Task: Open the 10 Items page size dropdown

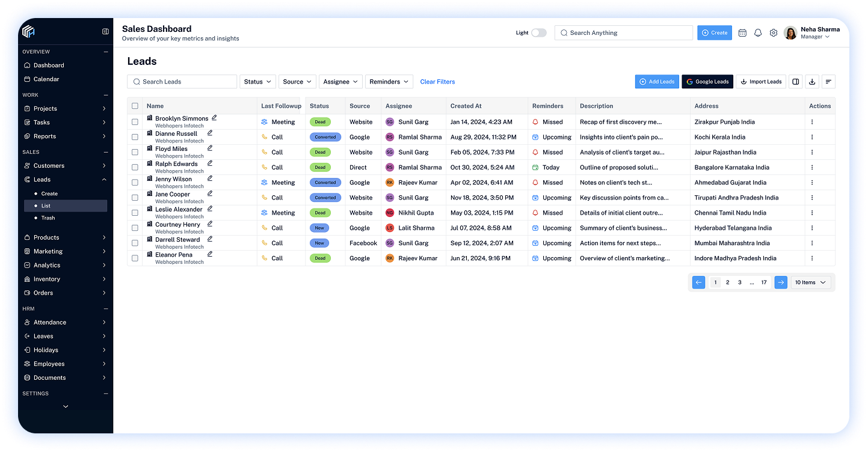Action: pos(811,282)
